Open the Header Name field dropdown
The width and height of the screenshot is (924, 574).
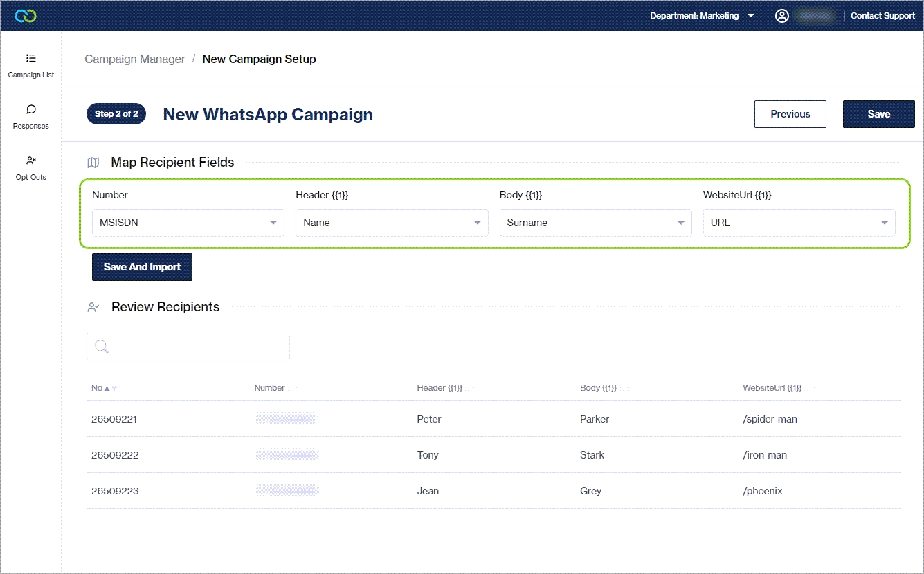pyautogui.click(x=391, y=223)
